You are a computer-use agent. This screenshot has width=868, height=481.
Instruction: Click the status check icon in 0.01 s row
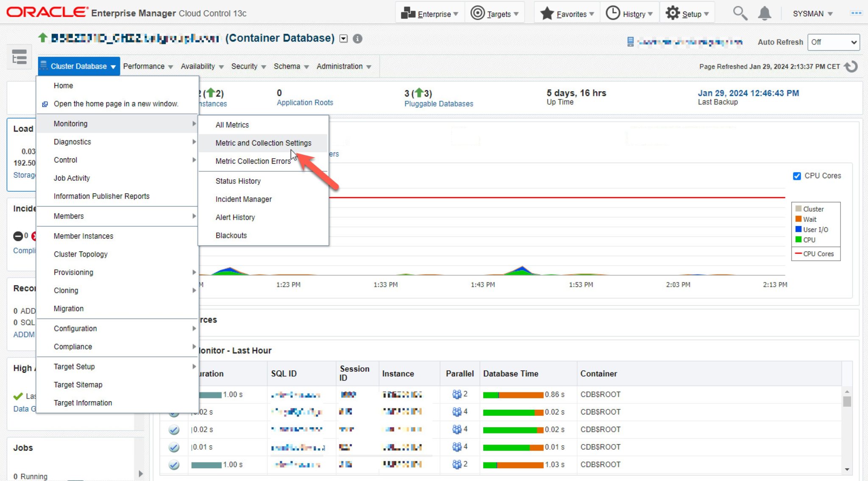pyautogui.click(x=174, y=447)
